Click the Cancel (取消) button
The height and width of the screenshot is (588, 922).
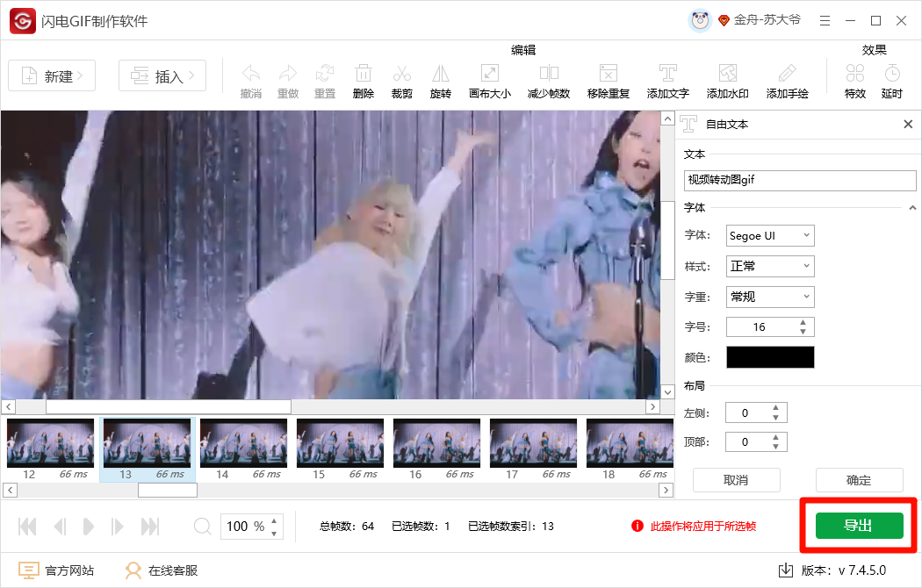click(736, 480)
